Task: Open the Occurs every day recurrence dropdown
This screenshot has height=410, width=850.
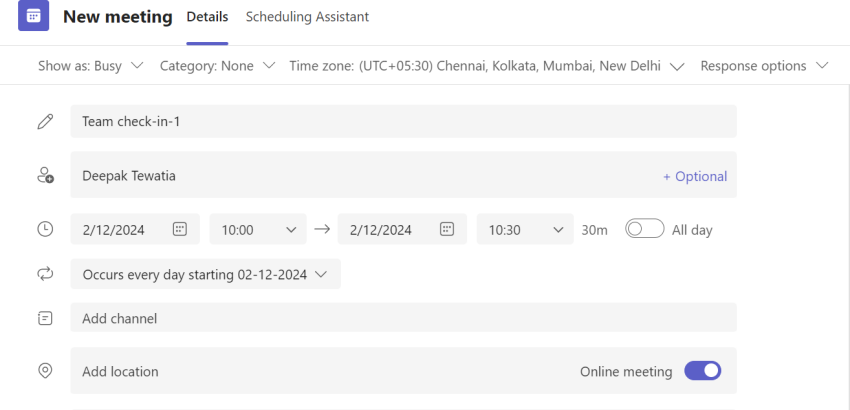Action: point(205,274)
